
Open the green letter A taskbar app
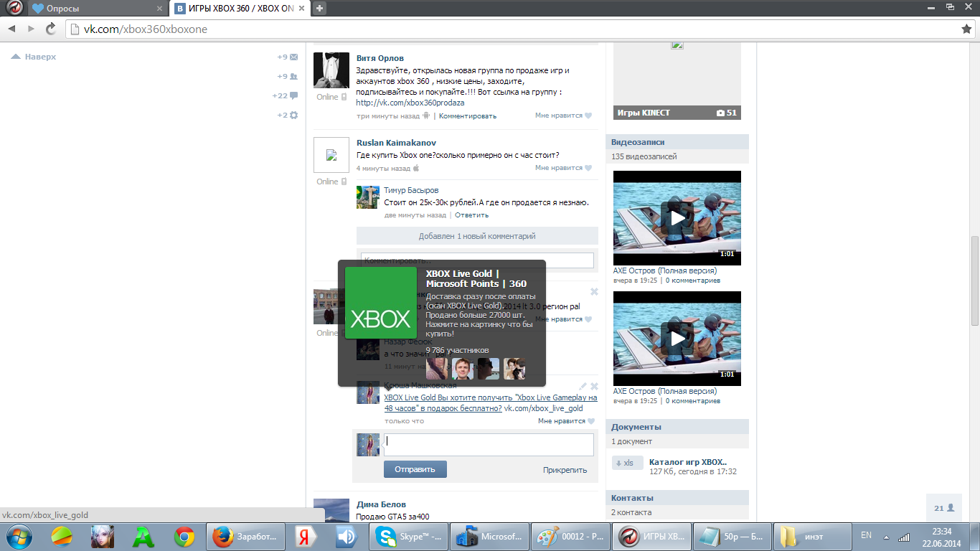[143, 537]
